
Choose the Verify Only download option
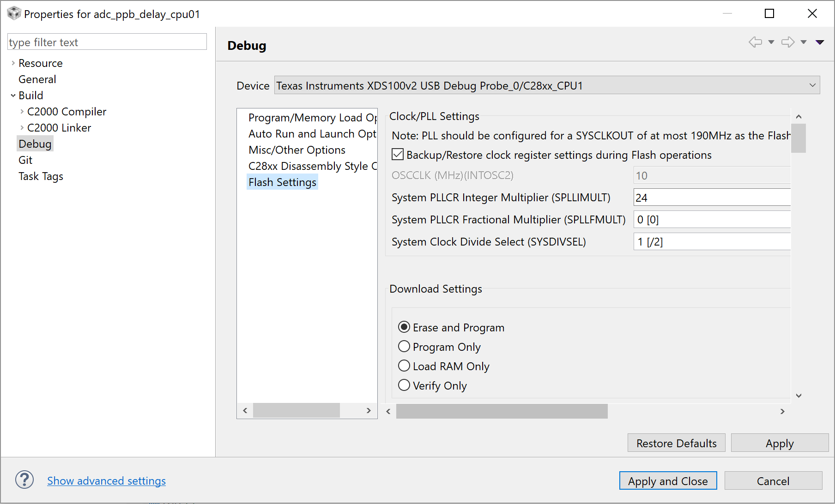(404, 385)
